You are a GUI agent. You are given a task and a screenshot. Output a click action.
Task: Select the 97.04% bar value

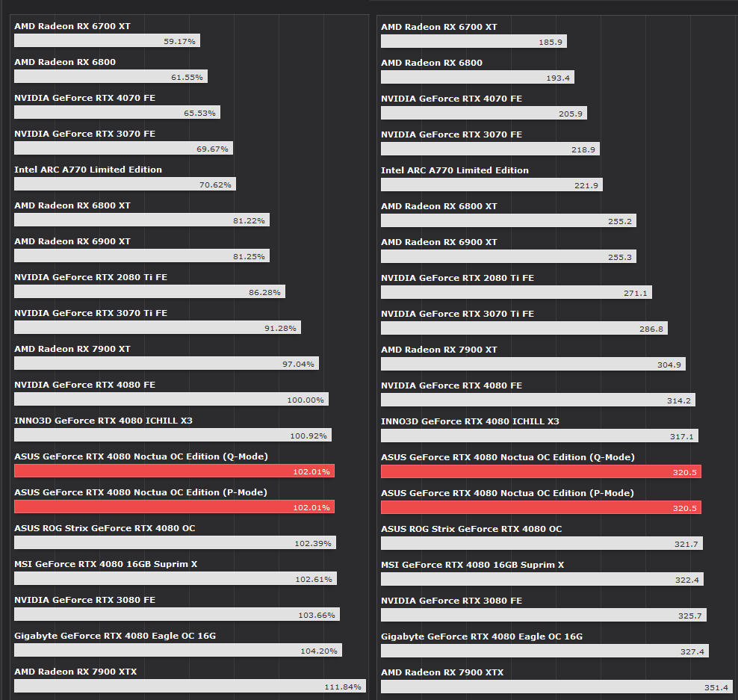click(298, 364)
